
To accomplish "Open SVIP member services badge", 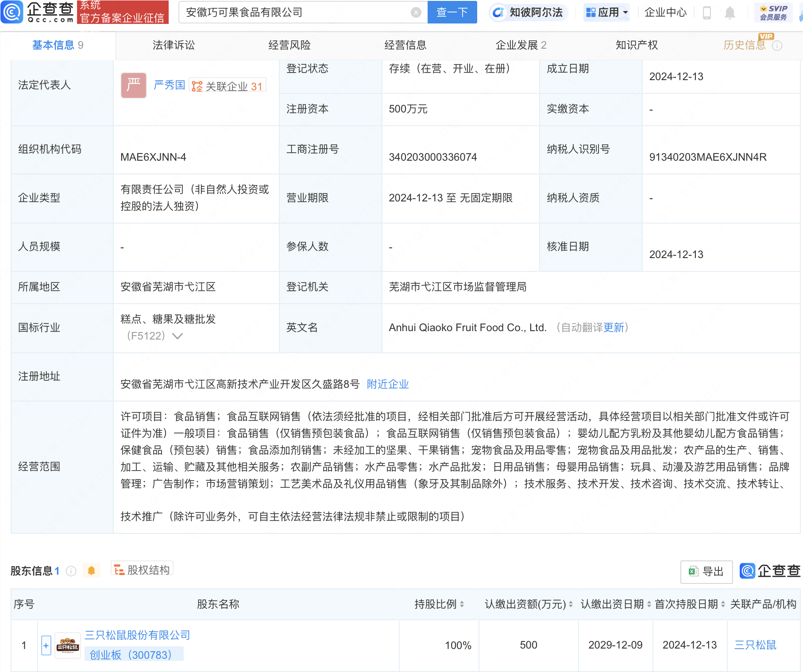I will [x=773, y=12].
